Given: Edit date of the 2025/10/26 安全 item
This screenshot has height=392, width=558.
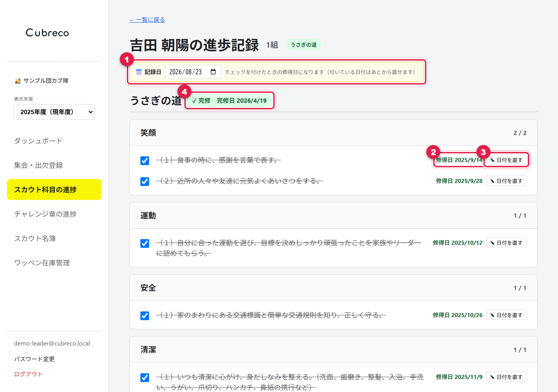Looking at the screenshot, I should (x=506, y=315).
